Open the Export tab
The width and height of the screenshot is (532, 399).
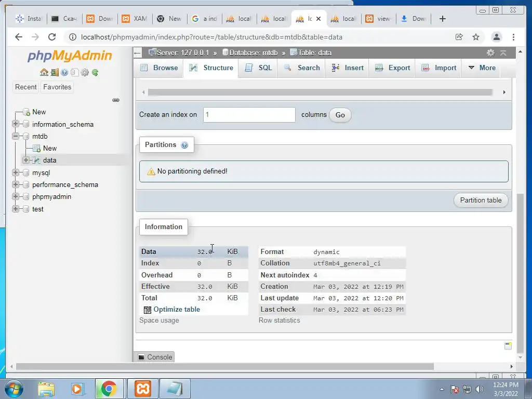392,68
